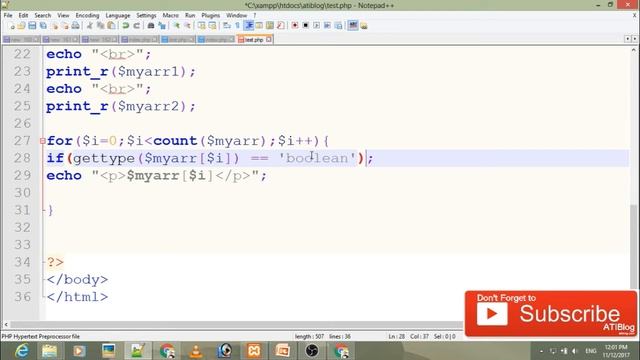Viewport: 640px width, 360px height.
Task: Click the horizontal scrollbar left arrow
Action: click(x=6, y=325)
